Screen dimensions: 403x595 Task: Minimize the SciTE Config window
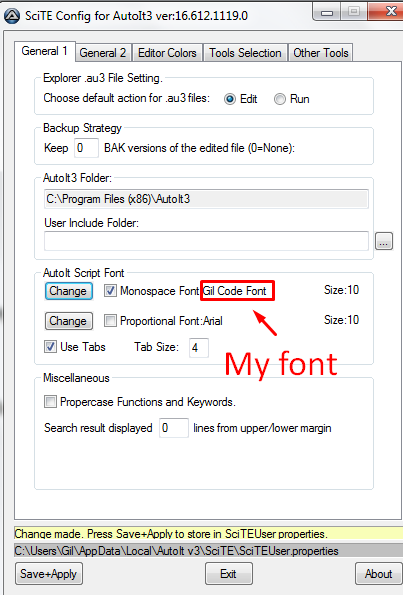coord(327,12)
